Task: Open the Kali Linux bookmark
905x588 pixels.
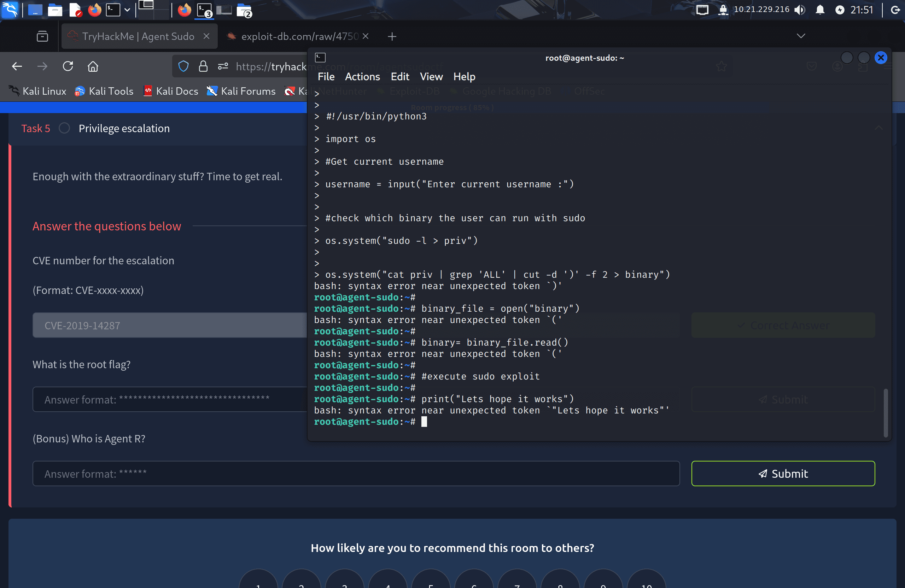Action: (37, 91)
